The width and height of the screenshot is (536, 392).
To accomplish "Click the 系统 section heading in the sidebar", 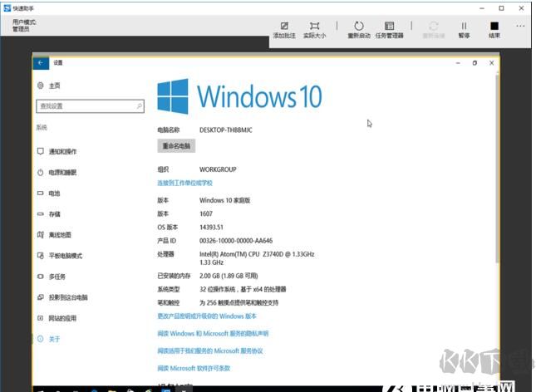I will pos(42,127).
